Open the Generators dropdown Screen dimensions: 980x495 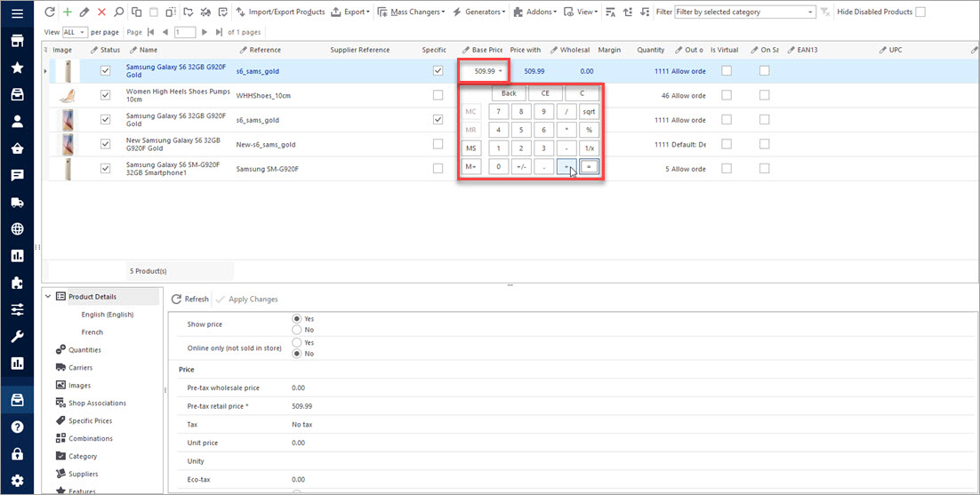click(x=478, y=12)
